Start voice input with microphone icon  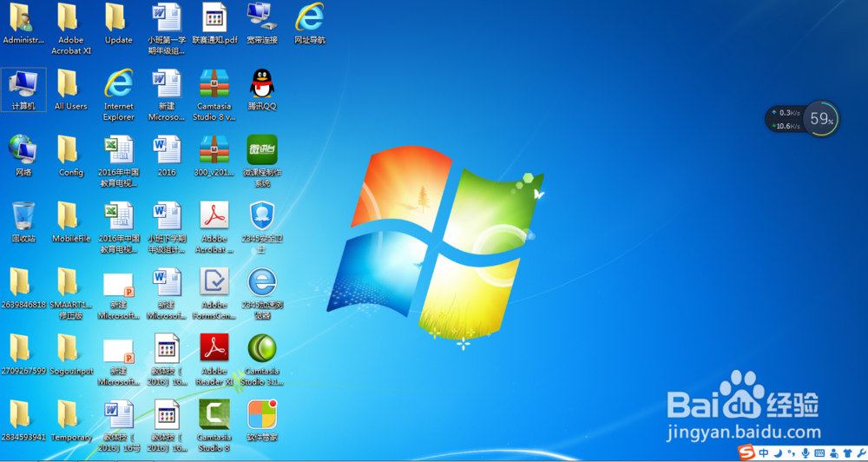click(806, 453)
